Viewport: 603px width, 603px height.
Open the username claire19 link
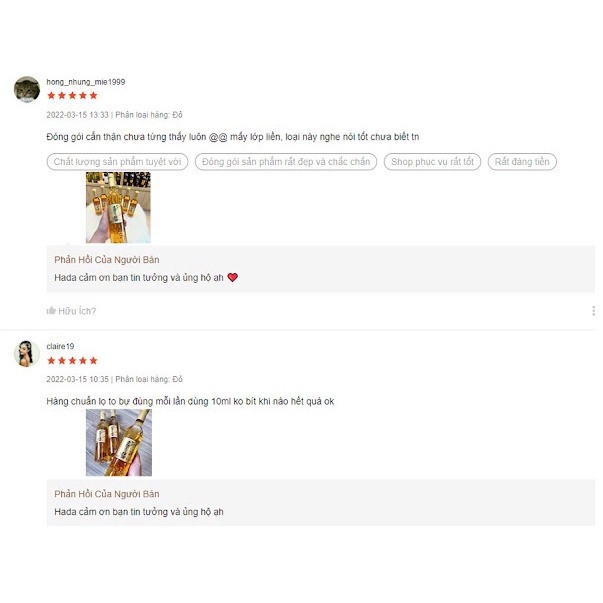click(60, 346)
